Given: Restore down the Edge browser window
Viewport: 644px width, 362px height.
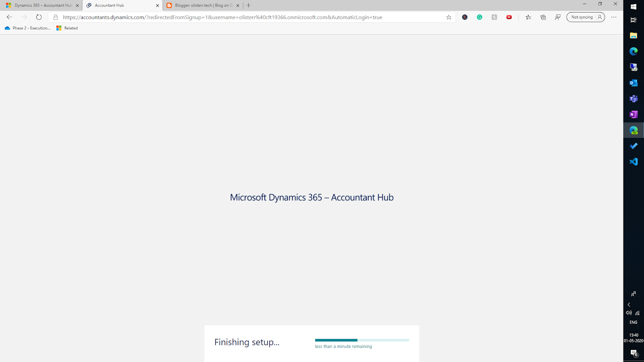Looking at the screenshot, I should click(x=600, y=4).
